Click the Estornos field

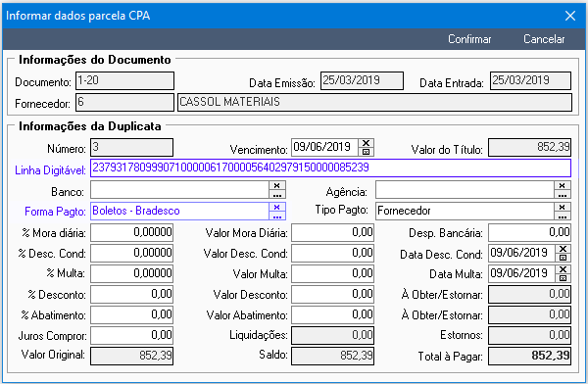click(529, 335)
